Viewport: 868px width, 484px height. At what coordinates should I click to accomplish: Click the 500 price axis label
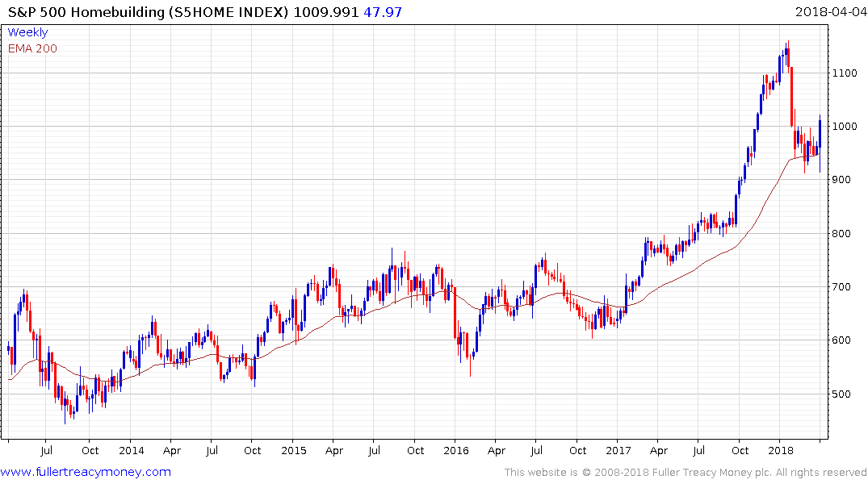point(842,394)
